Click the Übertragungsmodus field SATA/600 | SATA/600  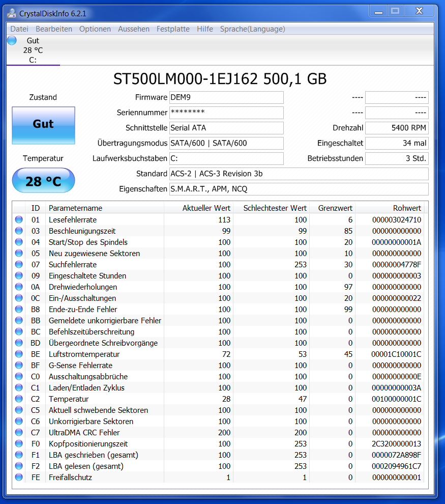(226, 143)
